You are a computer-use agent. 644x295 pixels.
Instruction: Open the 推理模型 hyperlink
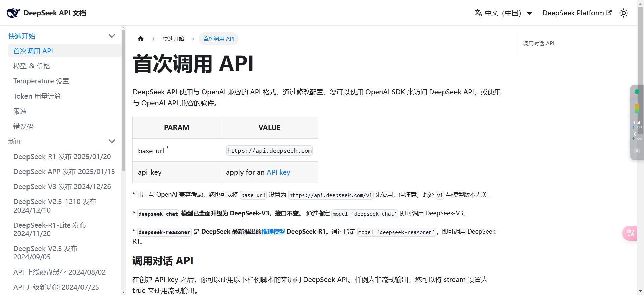[x=273, y=232]
